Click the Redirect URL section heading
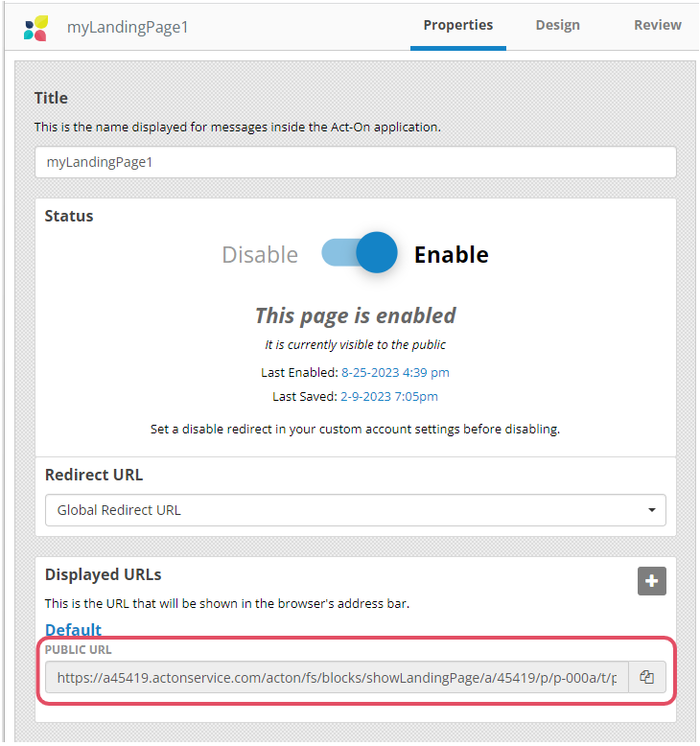Image resolution: width=700 pixels, height=746 pixels. 94,475
